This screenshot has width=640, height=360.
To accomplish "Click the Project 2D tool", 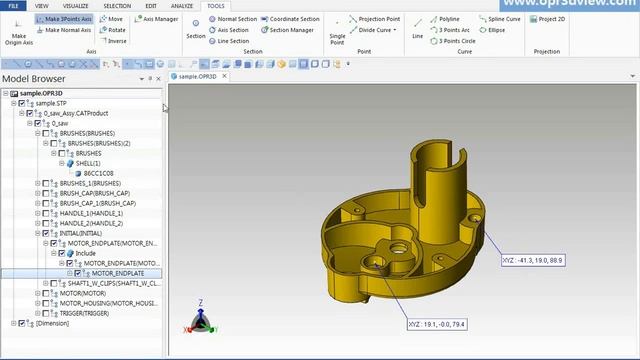I will coord(547,19).
